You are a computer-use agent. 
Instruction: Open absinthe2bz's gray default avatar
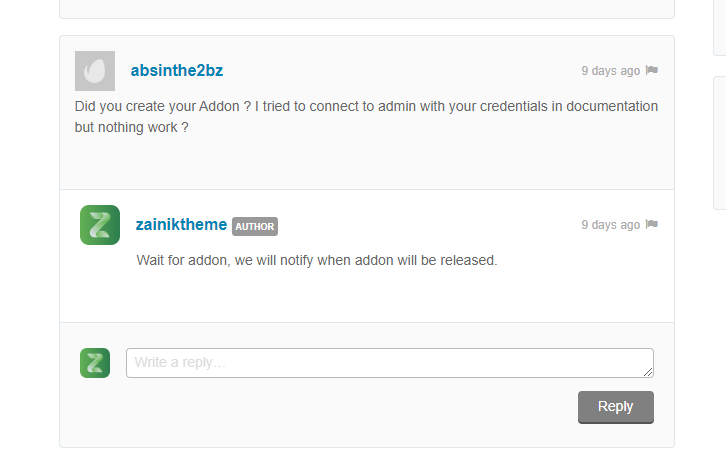pos(95,71)
